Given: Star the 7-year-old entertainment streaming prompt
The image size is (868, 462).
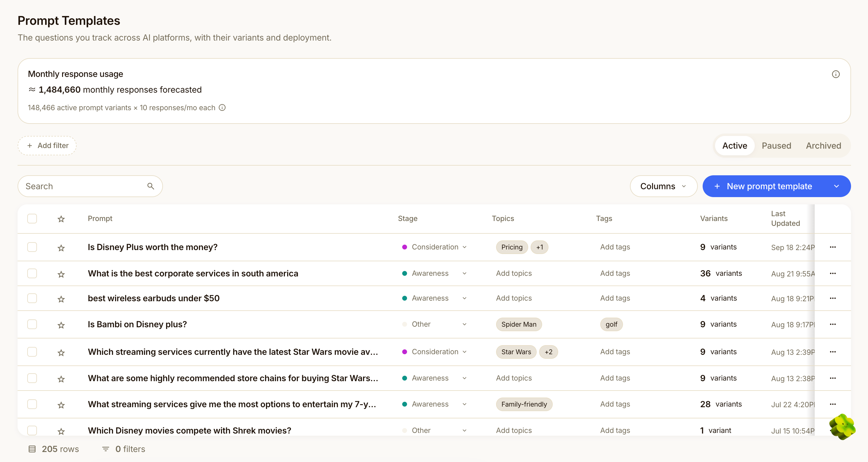Looking at the screenshot, I should point(61,405).
